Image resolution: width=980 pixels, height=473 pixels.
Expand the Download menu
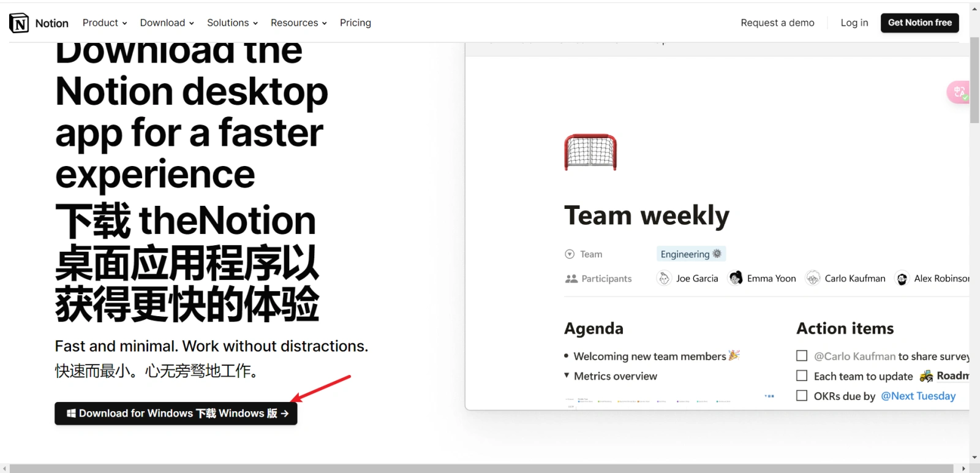coord(167,23)
